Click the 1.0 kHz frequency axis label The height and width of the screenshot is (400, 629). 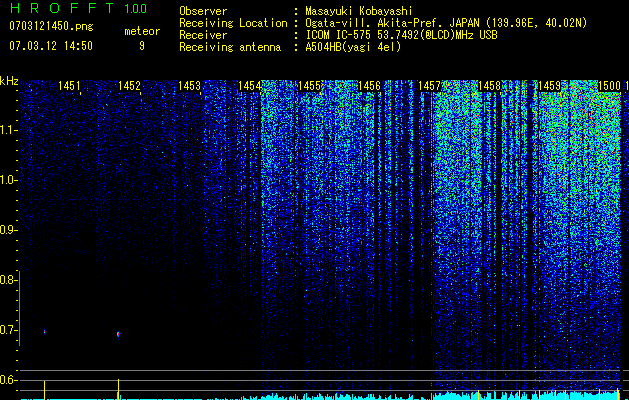pyautogui.click(x=8, y=180)
